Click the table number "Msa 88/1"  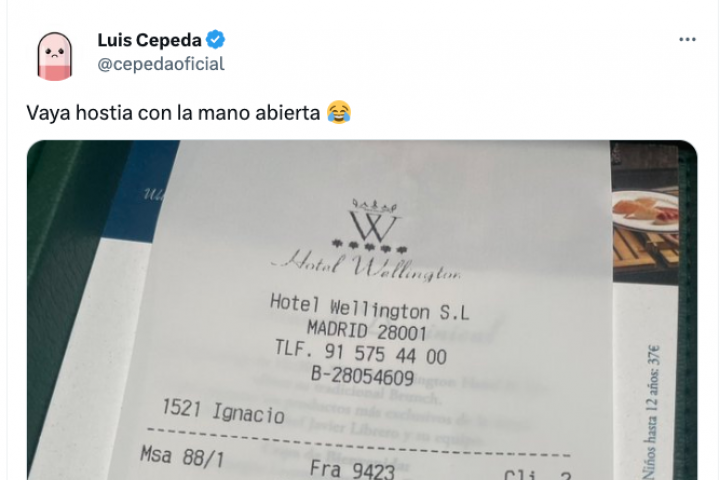[182, 456]
